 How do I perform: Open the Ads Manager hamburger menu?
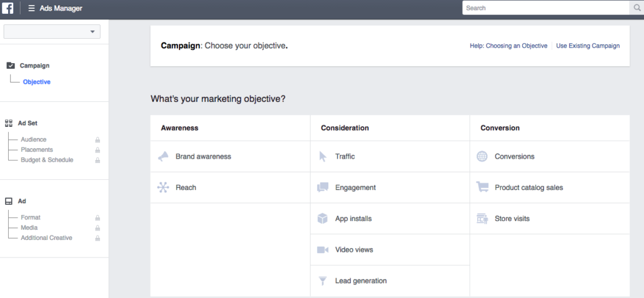tap(31, 8)
